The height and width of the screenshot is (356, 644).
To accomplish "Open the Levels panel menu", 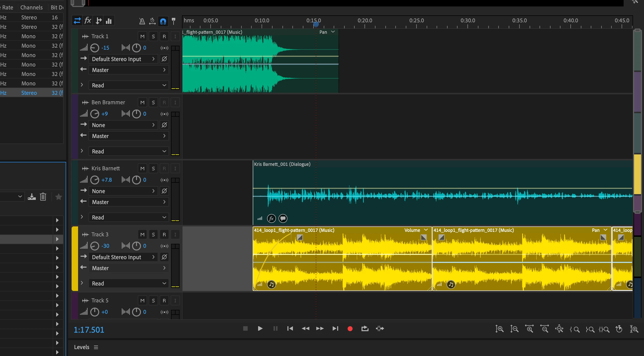I will pyautogui.click(x=96, y=347).
